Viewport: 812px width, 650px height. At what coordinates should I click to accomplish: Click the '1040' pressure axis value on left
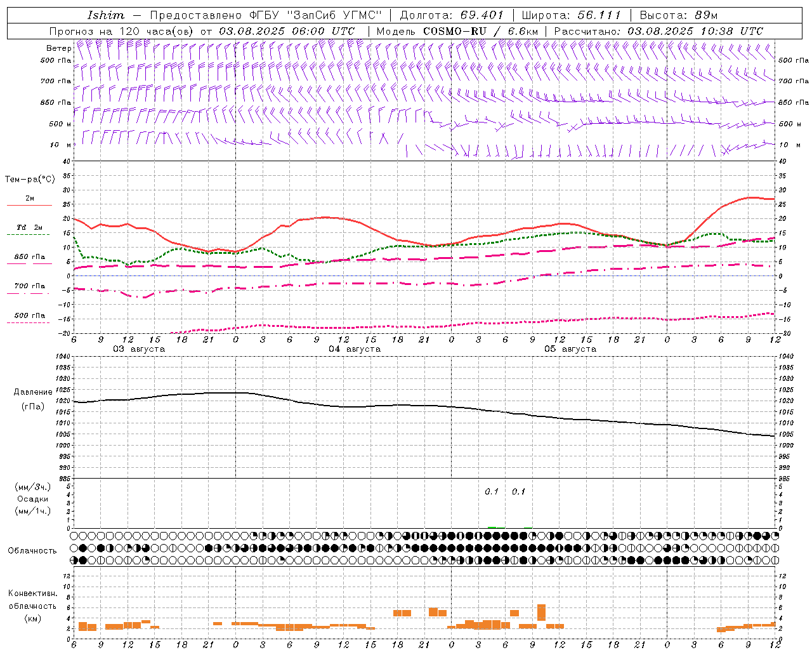62,356
